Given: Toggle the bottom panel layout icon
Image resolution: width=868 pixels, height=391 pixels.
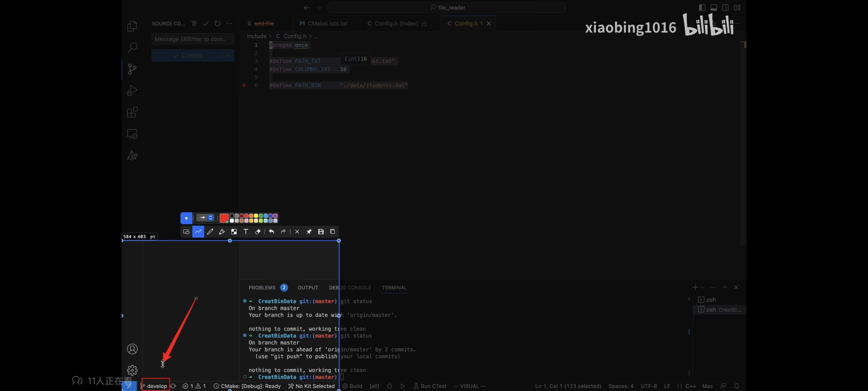Looking at the screenshot, I should [x=713, y=7].
